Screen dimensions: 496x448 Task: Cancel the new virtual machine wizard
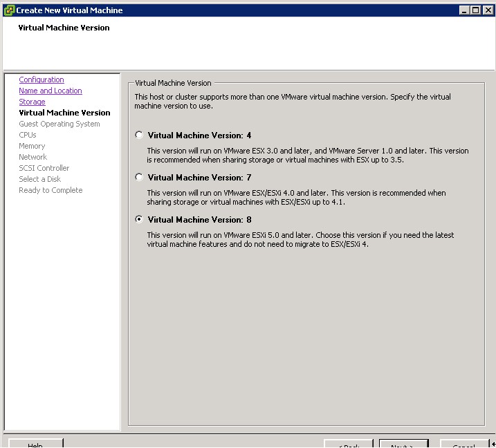coord(464,443)
